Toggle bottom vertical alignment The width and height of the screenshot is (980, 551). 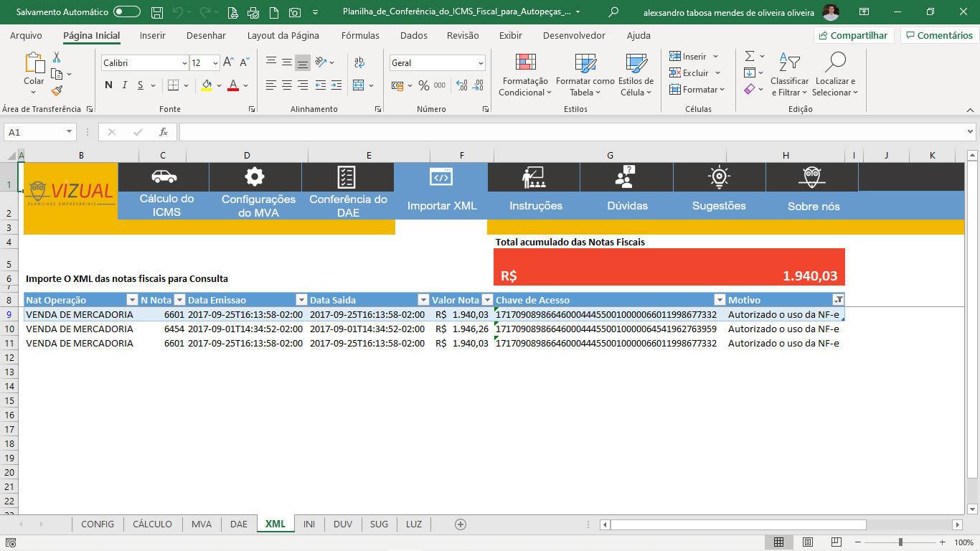click(x=303, y=62)
